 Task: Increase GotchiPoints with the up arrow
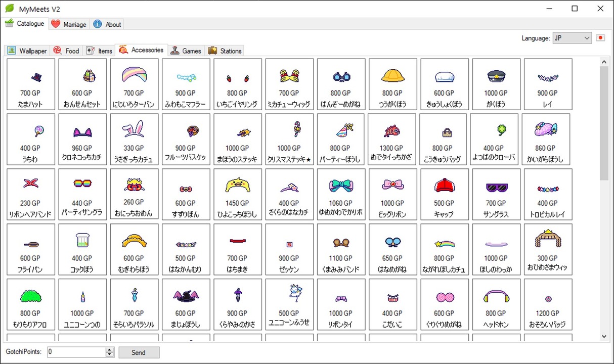110,350
